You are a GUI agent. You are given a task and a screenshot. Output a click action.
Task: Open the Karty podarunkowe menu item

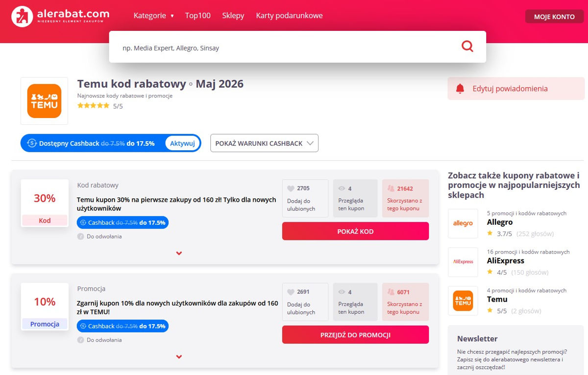pyautogui.click(x=289, y=16)
